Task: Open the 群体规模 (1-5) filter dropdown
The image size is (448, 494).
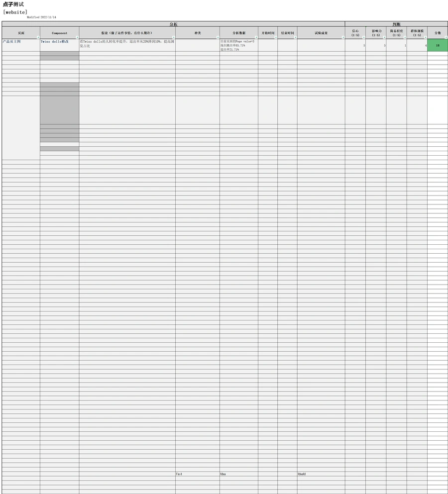Action: pos(426,37)
